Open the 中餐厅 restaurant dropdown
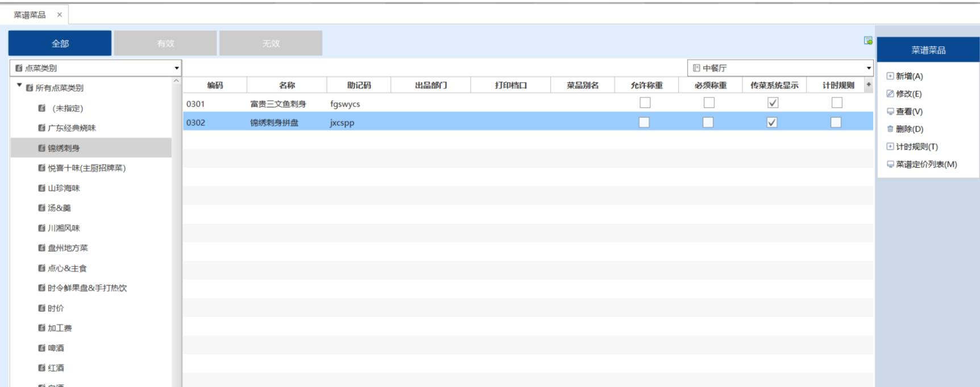 pyautogui.click(x=868, y=68)
